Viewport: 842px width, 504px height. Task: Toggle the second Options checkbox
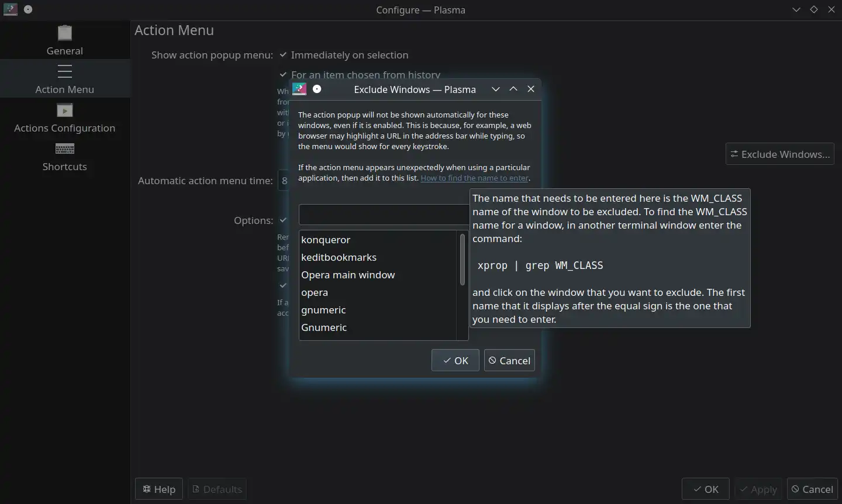pyautogui.click(x=283, y=285)
